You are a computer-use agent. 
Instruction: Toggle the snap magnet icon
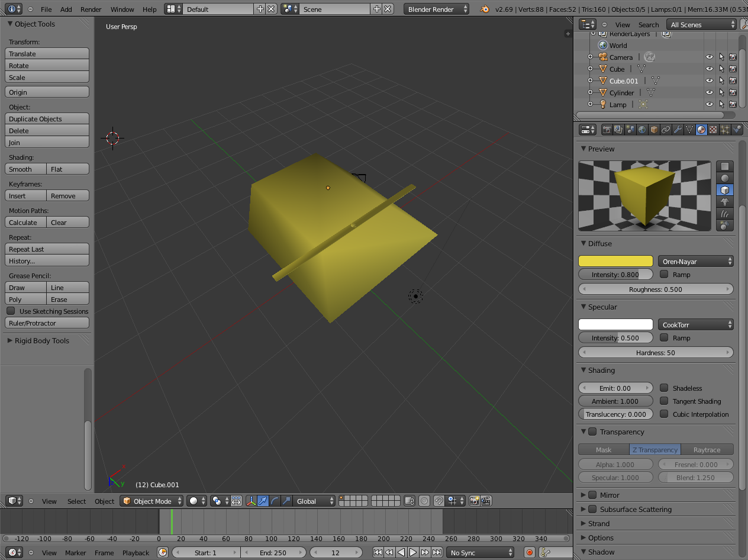tap(439, 501)
